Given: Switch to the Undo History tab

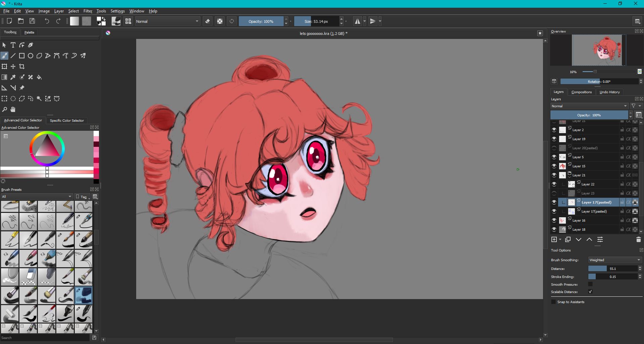Looking at the screenshot, I should (609, 92).
